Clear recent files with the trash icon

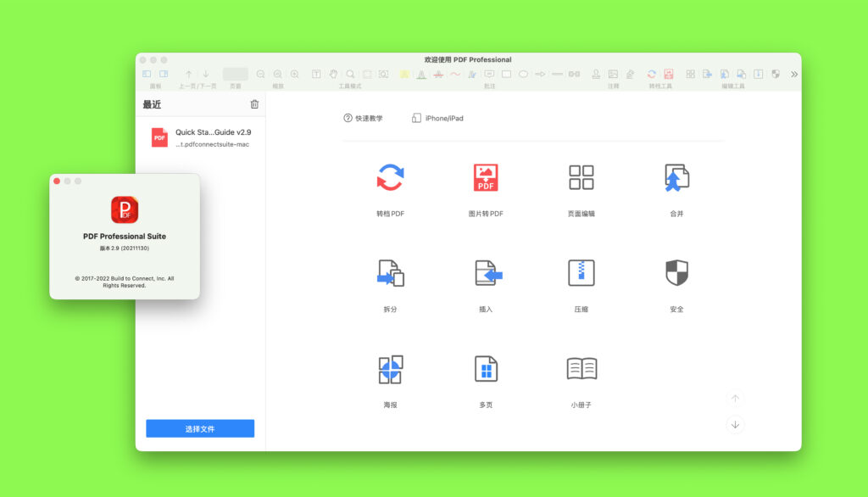coord(254,103)
